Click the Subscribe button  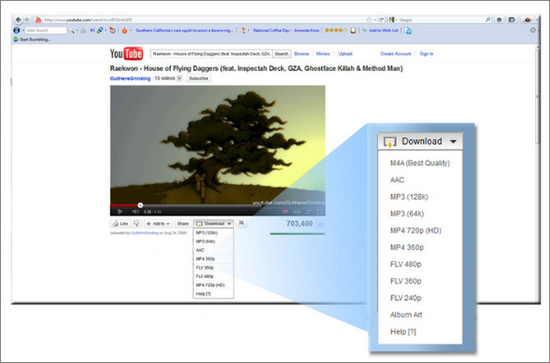click(199, 78)
